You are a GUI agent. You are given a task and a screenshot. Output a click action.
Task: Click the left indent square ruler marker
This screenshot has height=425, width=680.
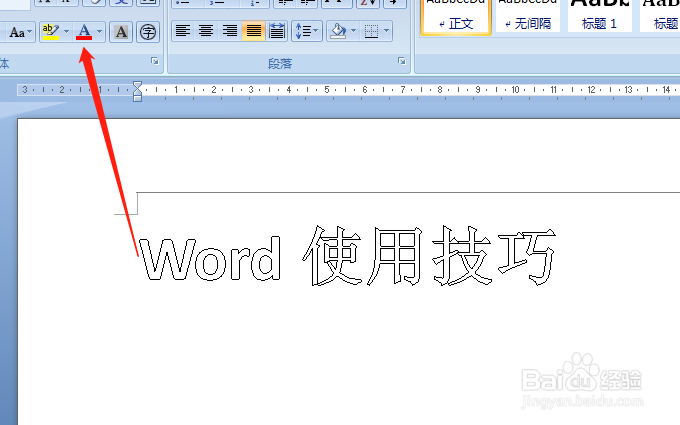click(137, 99)
